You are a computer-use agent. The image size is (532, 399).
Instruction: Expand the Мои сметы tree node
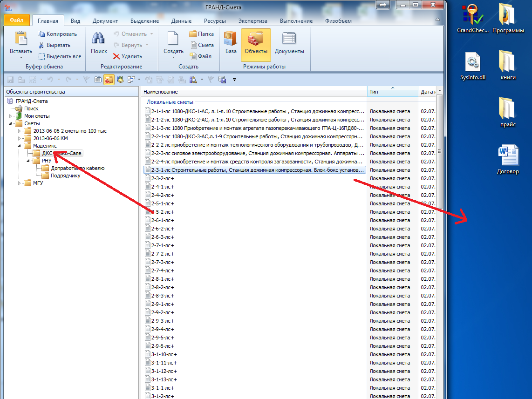pos(10,116)
